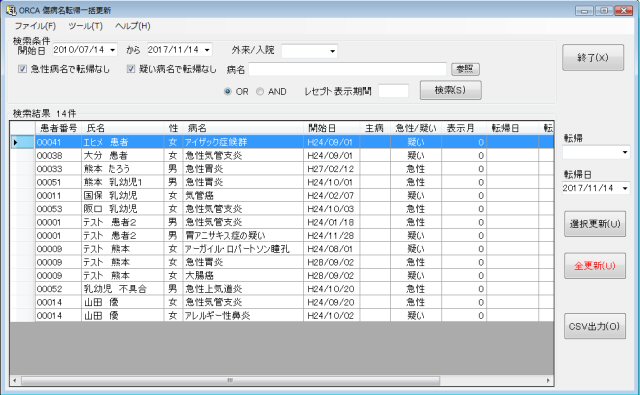
Task: Open the 転帰日 date dropdown on the right
Action: [x=625, y=188]
